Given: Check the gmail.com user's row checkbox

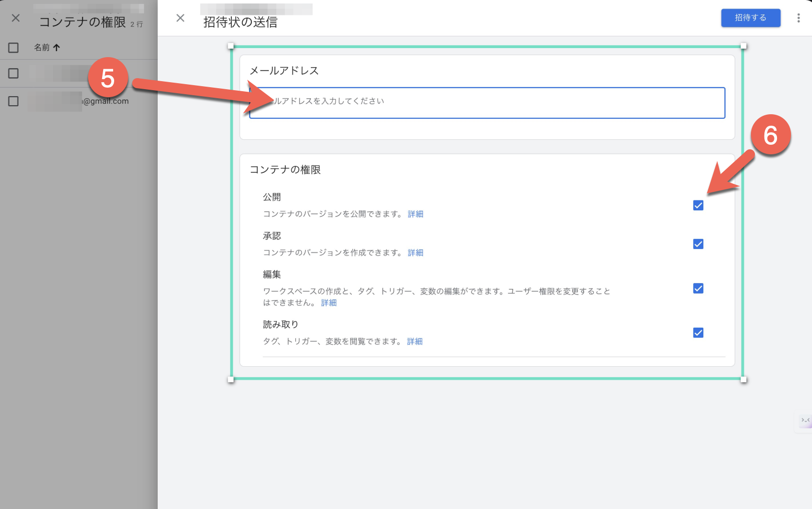Looking at the screenshot, I should pyautogui.click(x=13, y=101).
